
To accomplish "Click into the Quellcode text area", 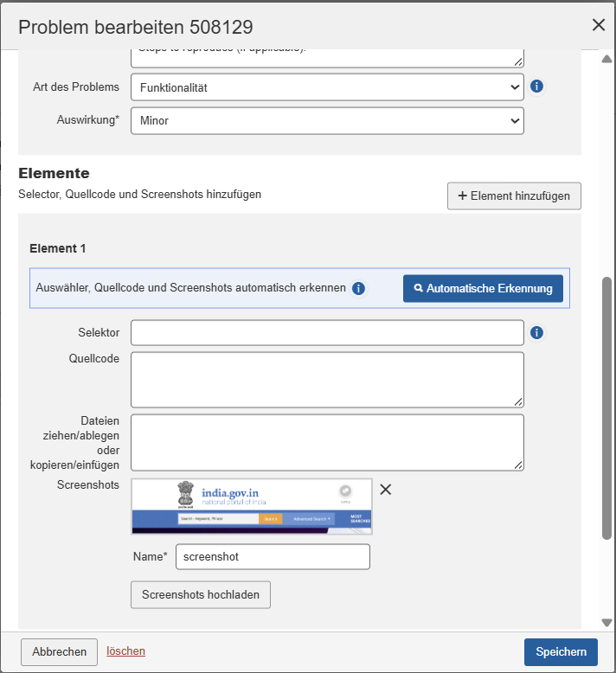I will 327,380.
